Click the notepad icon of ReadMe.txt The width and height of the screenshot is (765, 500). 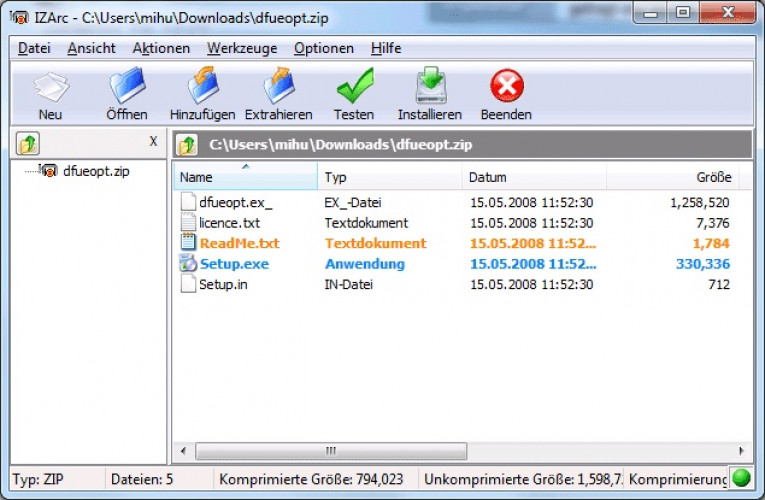pos(188,243)
